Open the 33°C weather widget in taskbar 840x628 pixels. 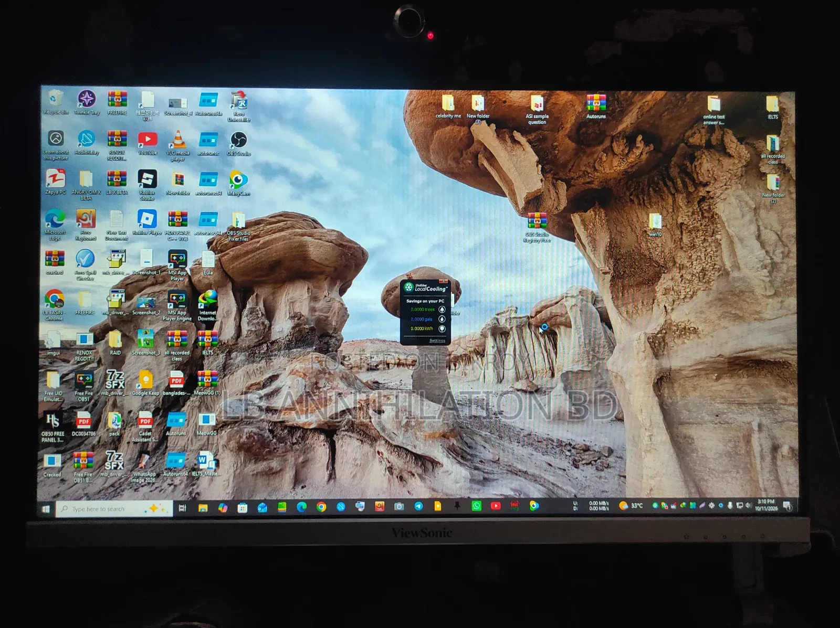[631, 506]
